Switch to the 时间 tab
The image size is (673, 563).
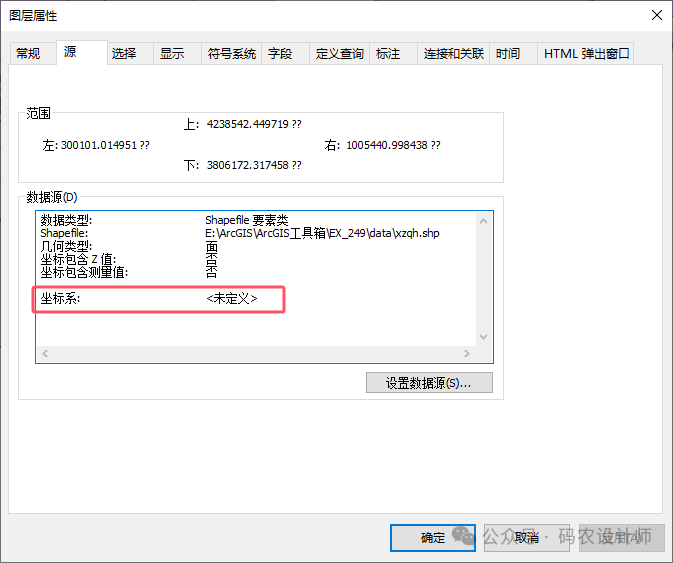click(508, 54)
